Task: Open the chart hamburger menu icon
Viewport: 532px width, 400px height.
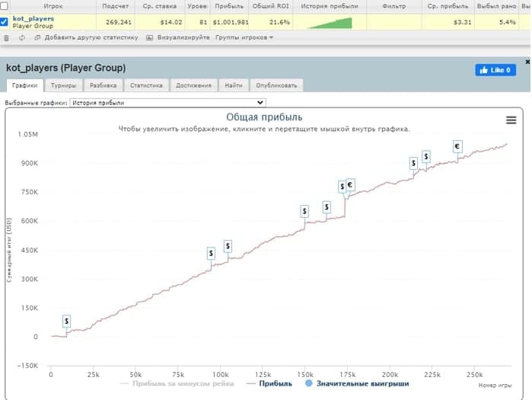Action: 511,120
